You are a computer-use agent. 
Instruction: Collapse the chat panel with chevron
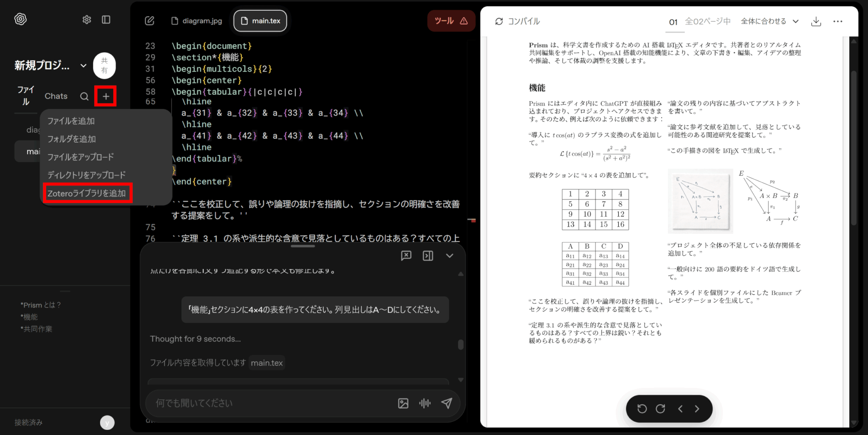(449, 255)
